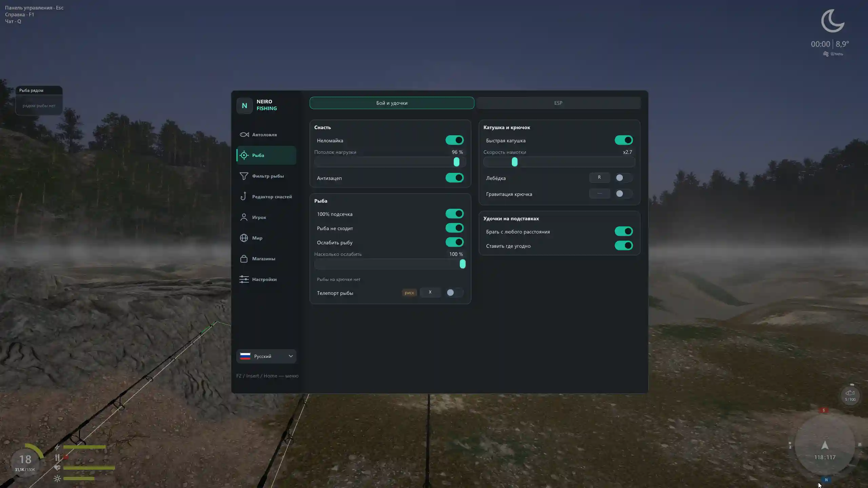Viewport: 868px width, 488px height.
Task: Click the NEIRO FISHING N logo
Action: click(x=244, y=105)
